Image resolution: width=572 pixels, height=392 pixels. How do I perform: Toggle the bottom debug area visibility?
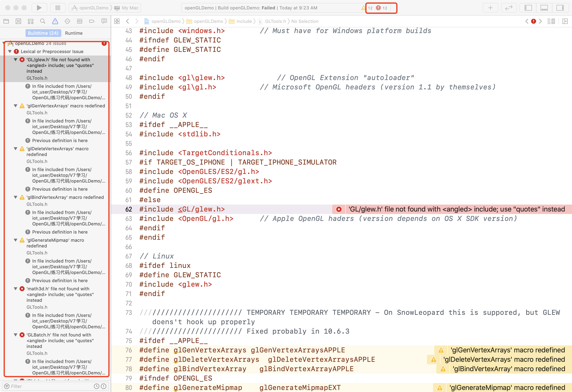(544, 8)
